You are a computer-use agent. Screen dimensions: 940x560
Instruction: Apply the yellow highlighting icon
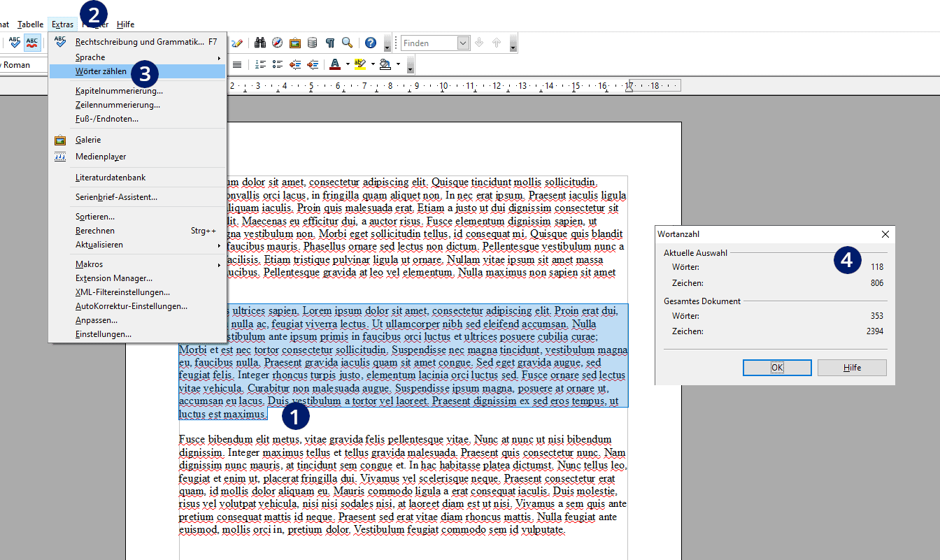click(360, 64)
